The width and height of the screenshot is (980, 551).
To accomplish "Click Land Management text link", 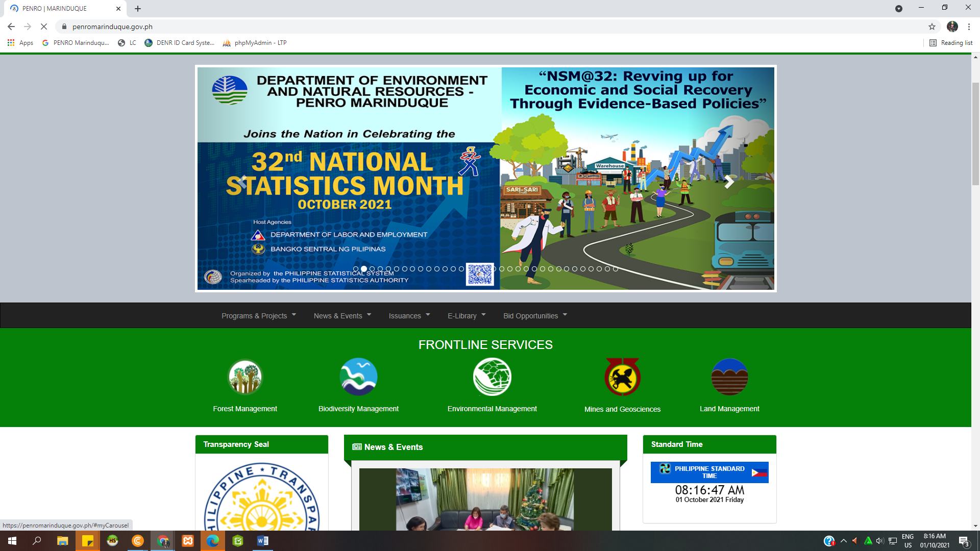I will coord(729,409).
